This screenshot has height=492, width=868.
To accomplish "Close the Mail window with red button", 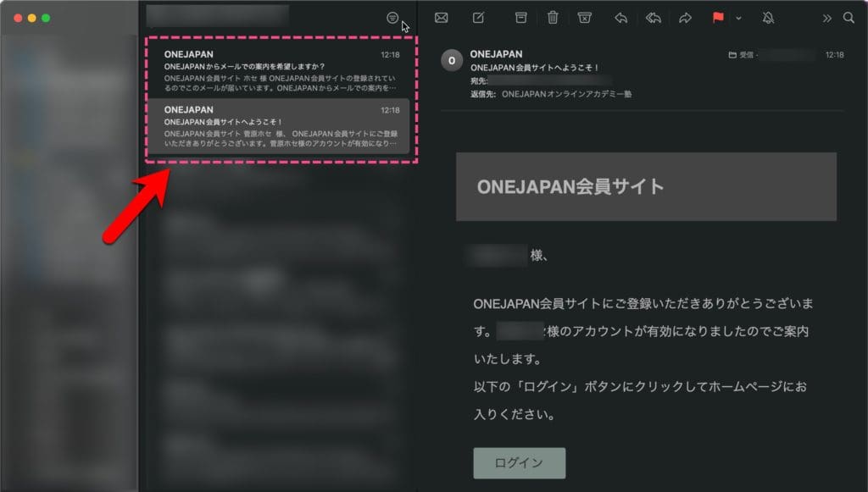I will pos(18,19).
